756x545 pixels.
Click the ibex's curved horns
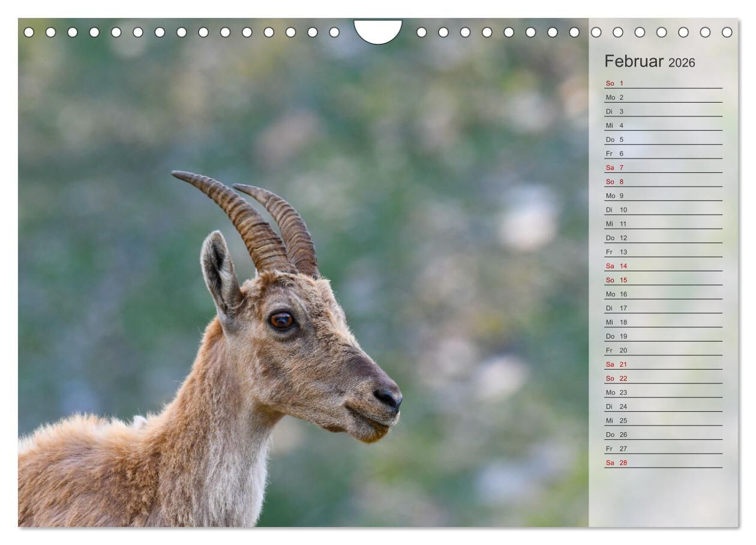[258, 222]
